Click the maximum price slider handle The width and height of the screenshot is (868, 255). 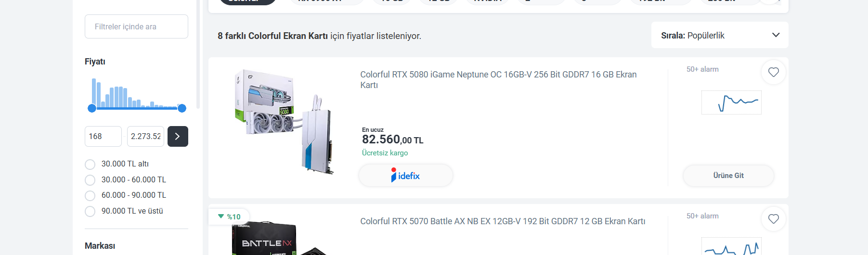click(x=182, y=108)
